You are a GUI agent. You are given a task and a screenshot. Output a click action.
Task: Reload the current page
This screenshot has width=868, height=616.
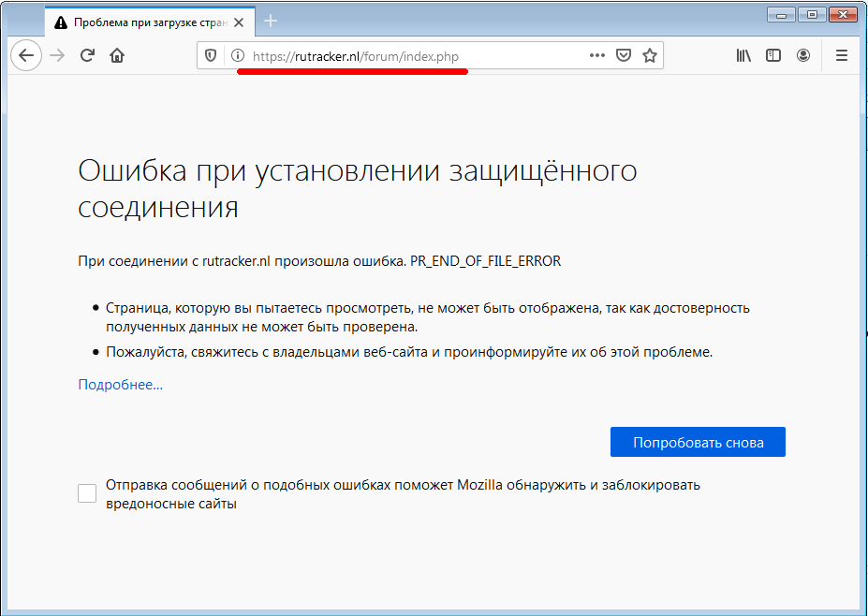click(87, 55)
